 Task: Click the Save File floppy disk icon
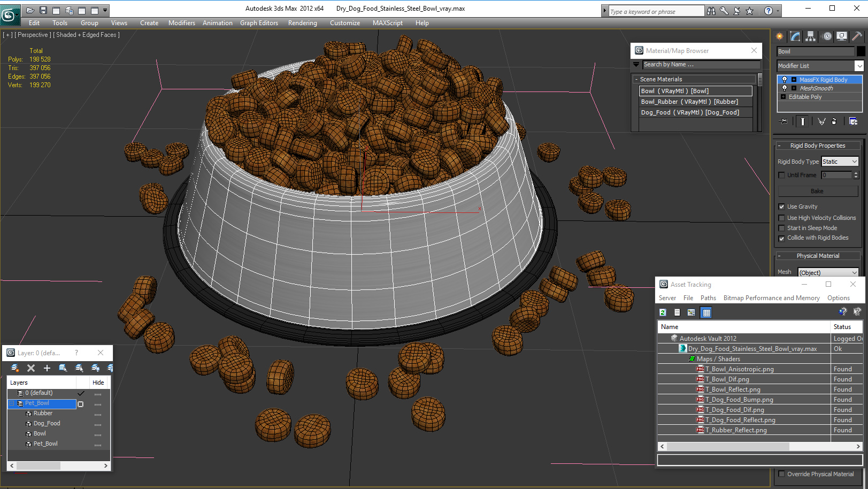click(x=43, y=10)
